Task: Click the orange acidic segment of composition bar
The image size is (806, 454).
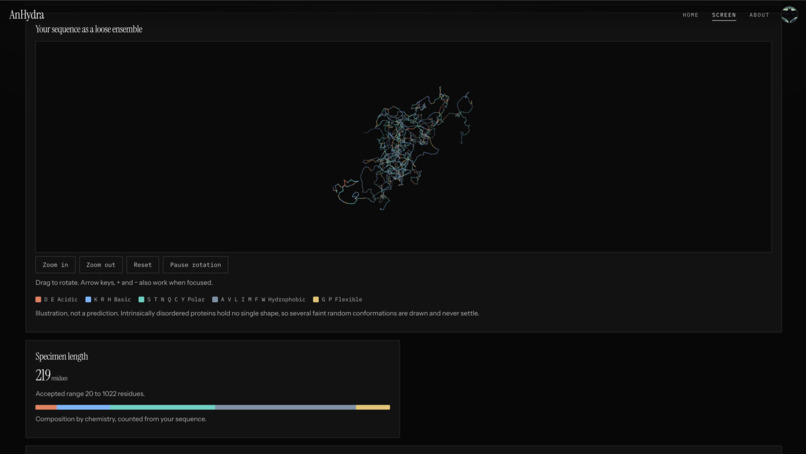Action: click(46, 407)
